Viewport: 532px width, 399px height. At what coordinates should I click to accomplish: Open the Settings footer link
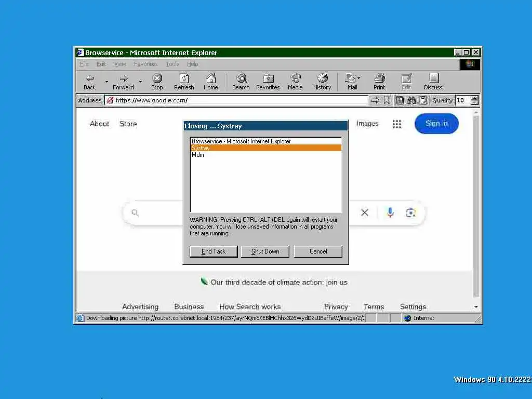pos(413,307)
